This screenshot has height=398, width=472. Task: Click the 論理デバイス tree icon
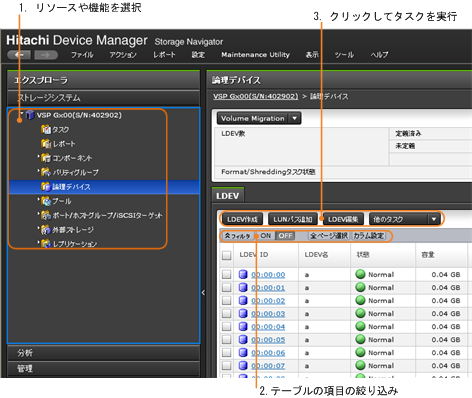tap(46, 187)
